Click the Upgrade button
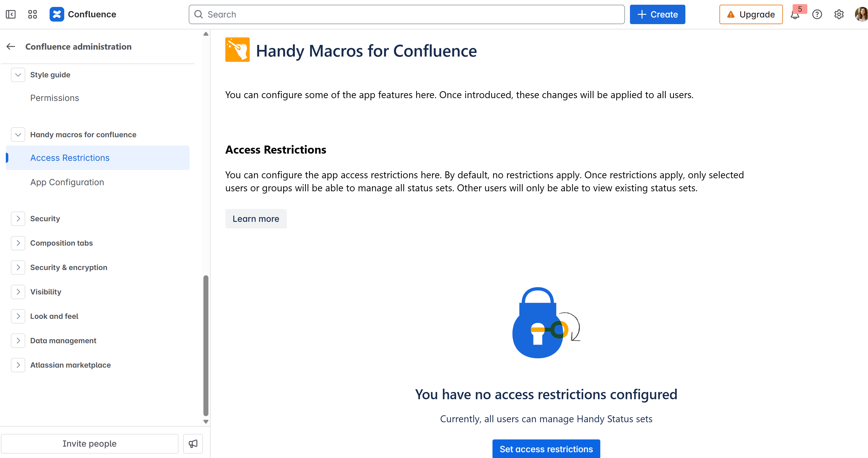868x458 pixels. coord(751,14)
